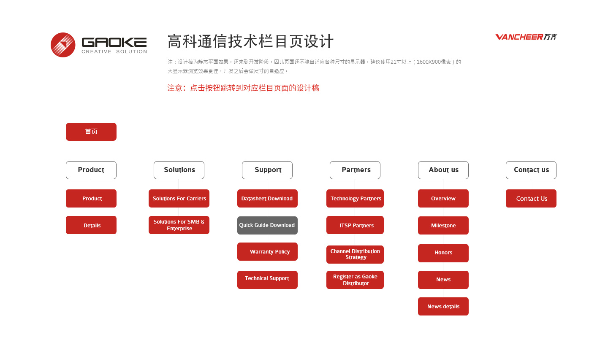
Task: Click the Datasheet Download button
Action: (267, 198)
